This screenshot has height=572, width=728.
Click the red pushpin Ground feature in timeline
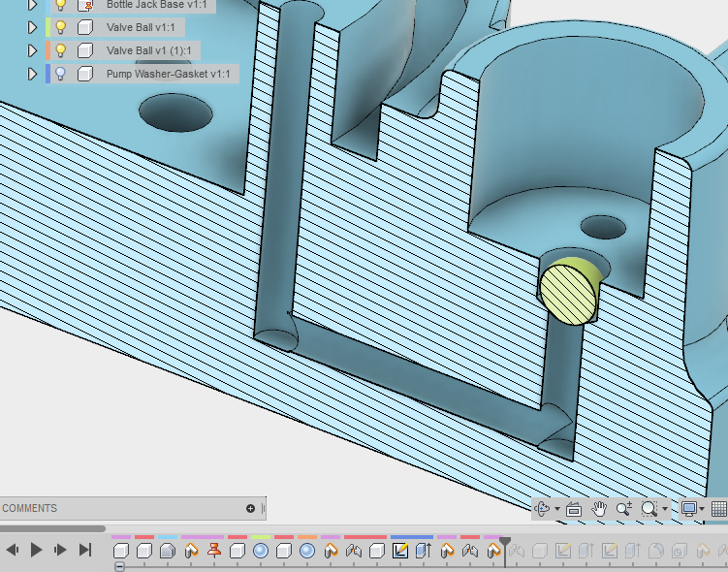(214, 551)
